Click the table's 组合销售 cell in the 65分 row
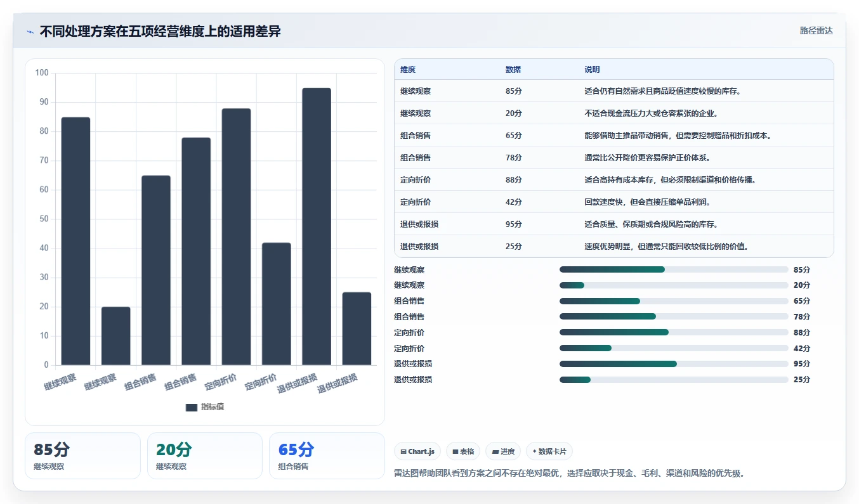The height and width of the screenshot is (504, 859). coord(416,136)
